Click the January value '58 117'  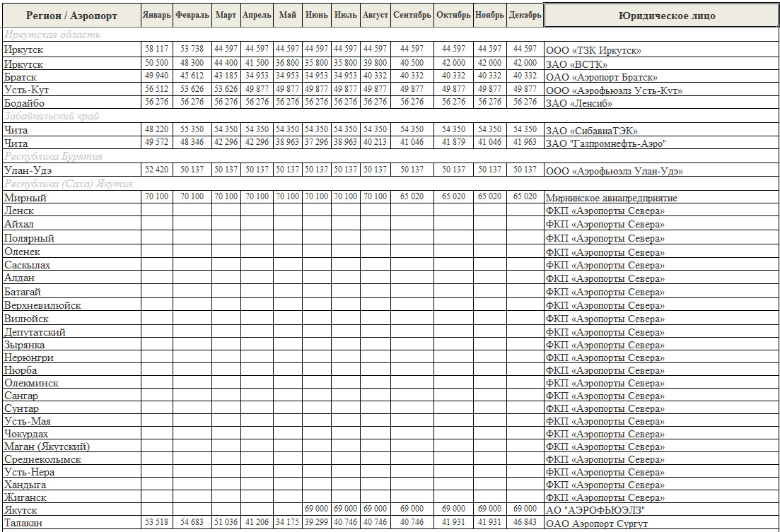[157, 49]
